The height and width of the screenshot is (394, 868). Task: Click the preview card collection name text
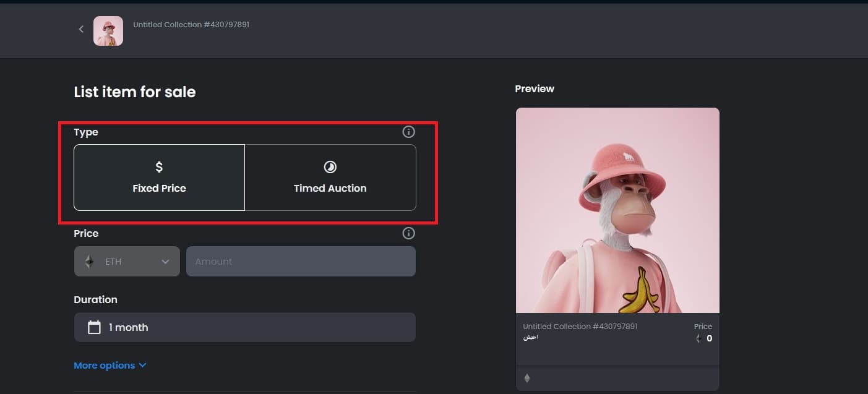tap(580, 327)
